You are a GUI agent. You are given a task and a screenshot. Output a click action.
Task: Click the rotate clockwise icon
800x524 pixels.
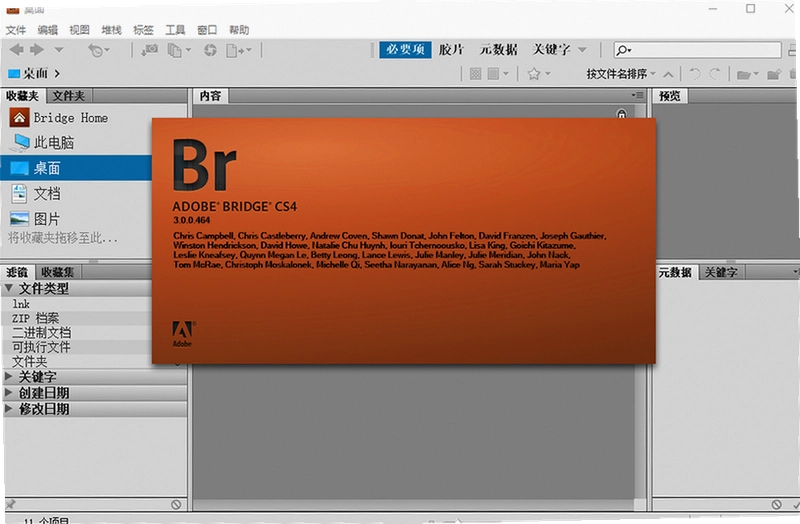[x=715, y=74]
